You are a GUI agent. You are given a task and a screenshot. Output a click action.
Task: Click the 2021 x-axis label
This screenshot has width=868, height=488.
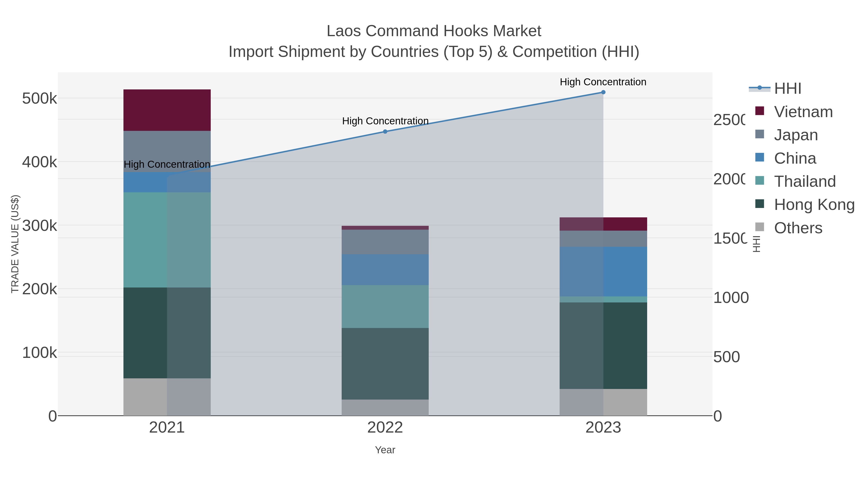click(167, 428)
